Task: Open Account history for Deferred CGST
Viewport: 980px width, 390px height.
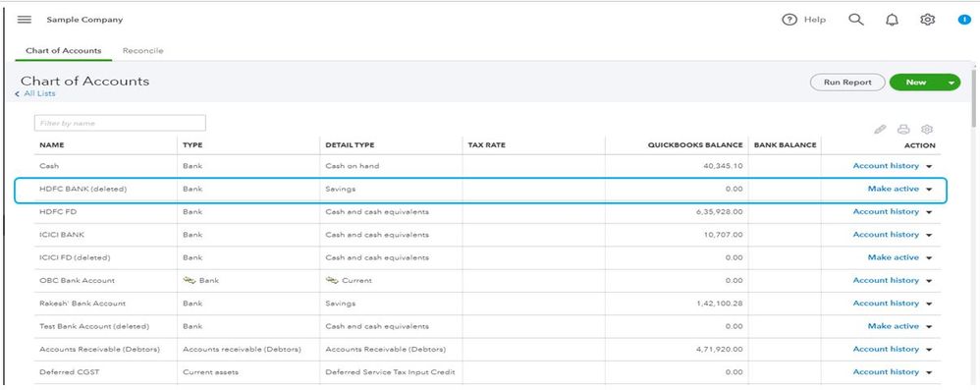Action: coord(886,372)
